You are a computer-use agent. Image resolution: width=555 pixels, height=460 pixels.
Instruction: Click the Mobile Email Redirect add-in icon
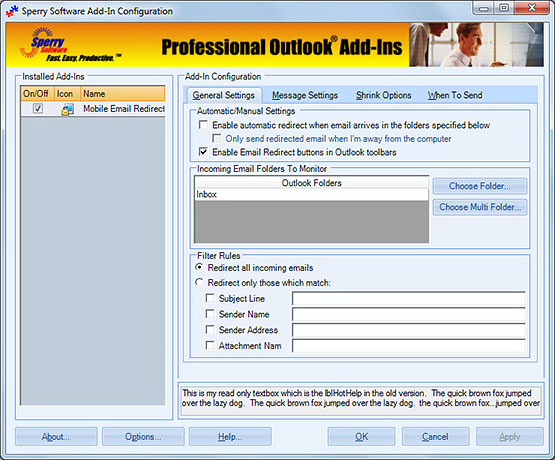67,109
